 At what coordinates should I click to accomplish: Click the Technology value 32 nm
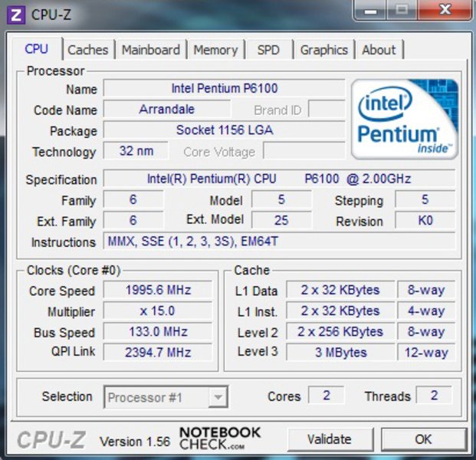point(136,151)
